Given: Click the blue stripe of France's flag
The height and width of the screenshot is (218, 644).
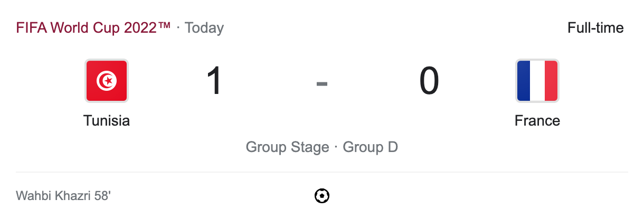Looking at the screenshot, I should (523, 80).
